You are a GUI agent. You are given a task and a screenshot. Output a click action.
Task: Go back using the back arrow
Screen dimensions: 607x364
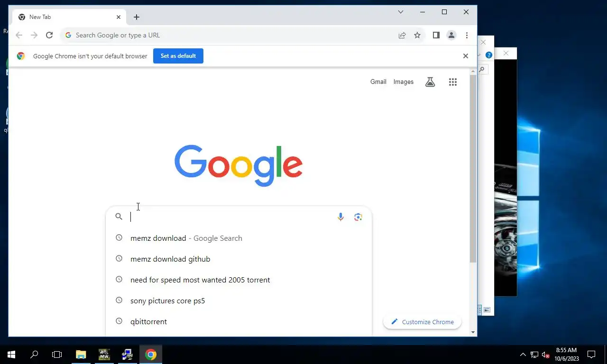19,35
